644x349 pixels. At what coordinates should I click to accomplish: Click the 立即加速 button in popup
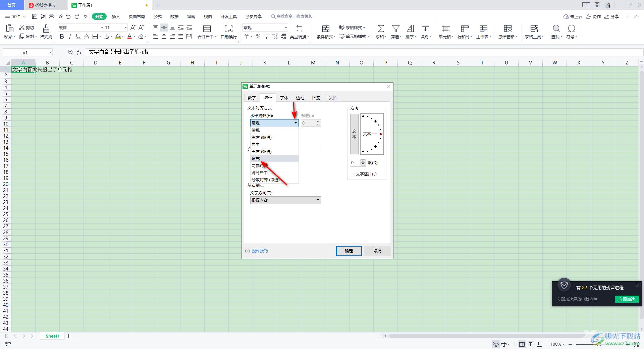tap(627, 299)
